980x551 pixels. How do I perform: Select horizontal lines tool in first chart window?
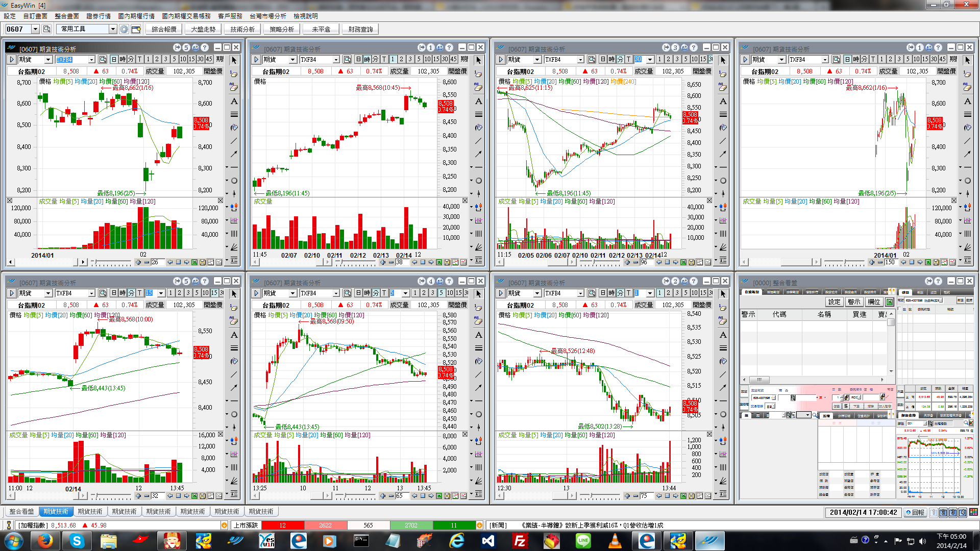pyautogui.click(x=234, y=114)
